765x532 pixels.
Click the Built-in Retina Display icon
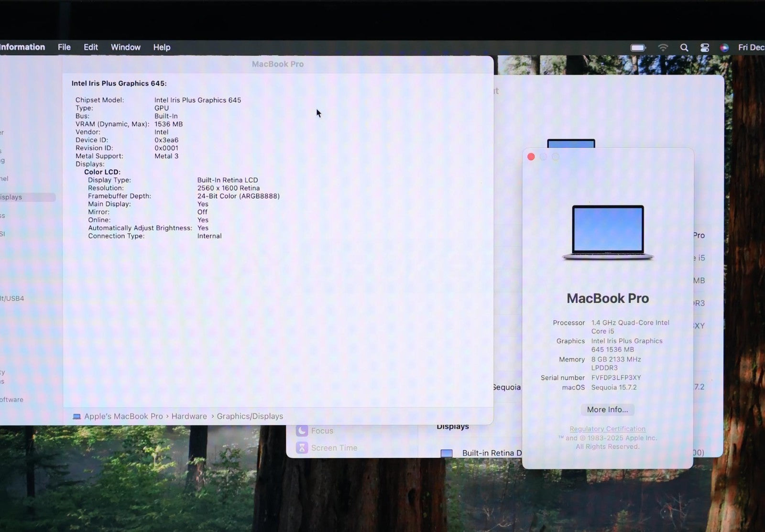tap(447, 453)
